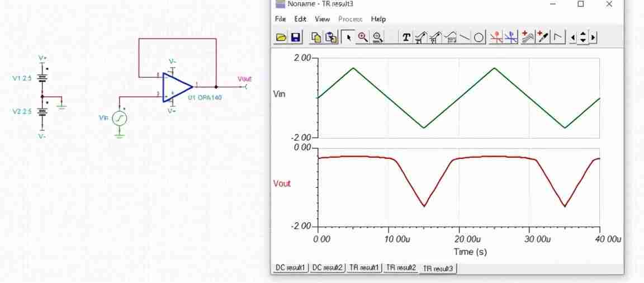Screen dimensions: 644x283
Task: Maximize the TR result window
Action: coord(581,4)
